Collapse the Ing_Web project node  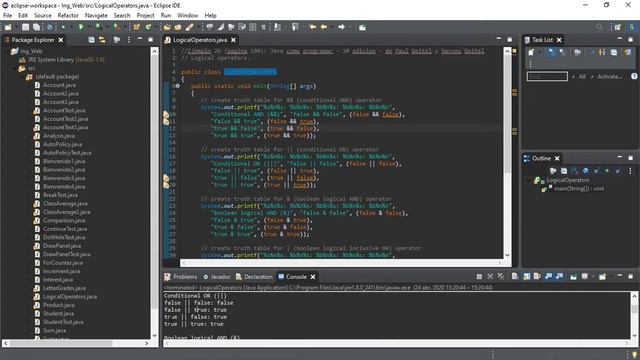6,51
